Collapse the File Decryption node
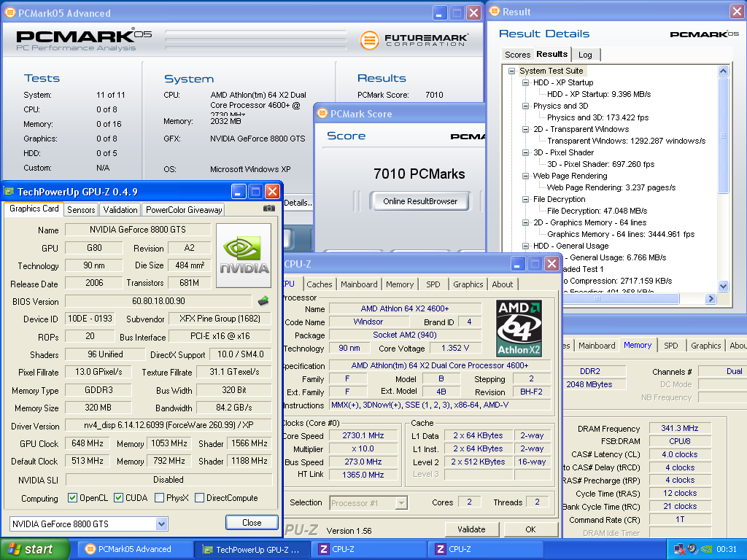747x560 pixels. (525, 199)
